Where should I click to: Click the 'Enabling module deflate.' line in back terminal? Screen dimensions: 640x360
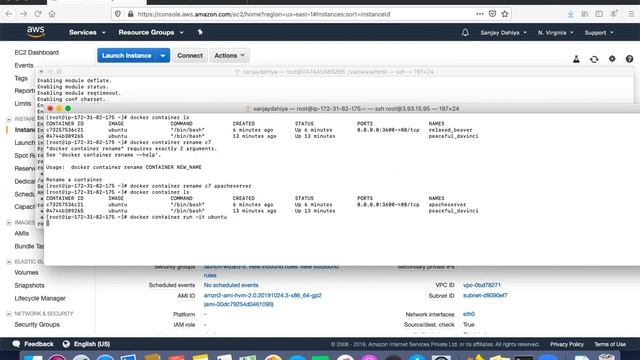point(74,80)
